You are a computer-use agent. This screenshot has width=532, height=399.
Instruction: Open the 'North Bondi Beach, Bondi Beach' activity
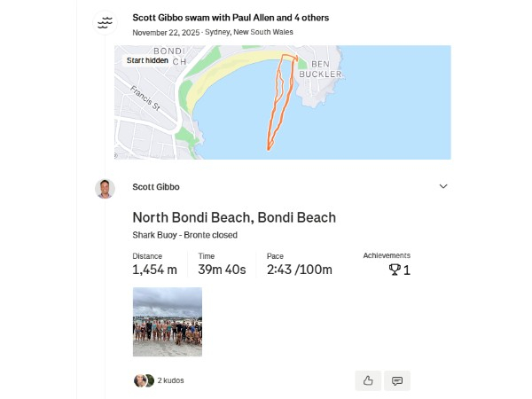pos(234,217)
